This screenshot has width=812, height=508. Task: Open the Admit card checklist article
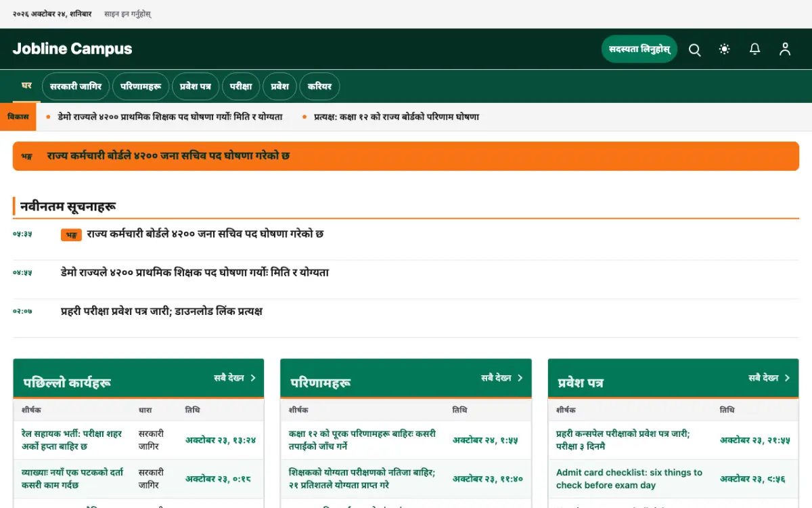pyautogui.click(x=629, y=479)
